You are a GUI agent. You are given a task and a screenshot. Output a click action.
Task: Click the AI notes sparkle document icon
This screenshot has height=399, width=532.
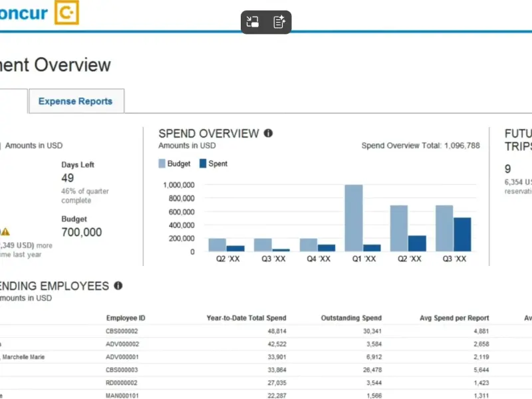click(279, 22)
